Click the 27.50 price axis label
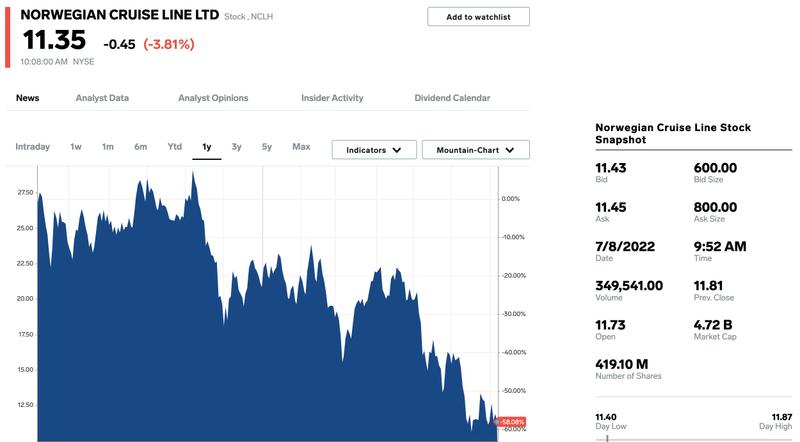 click(26, 192)
